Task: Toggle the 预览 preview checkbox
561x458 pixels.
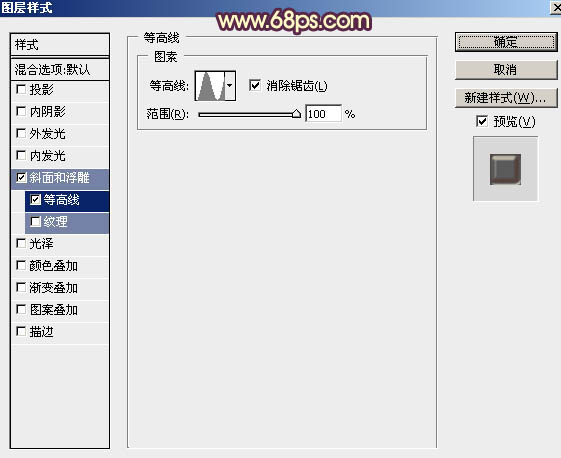Action: tap(482, 121)
